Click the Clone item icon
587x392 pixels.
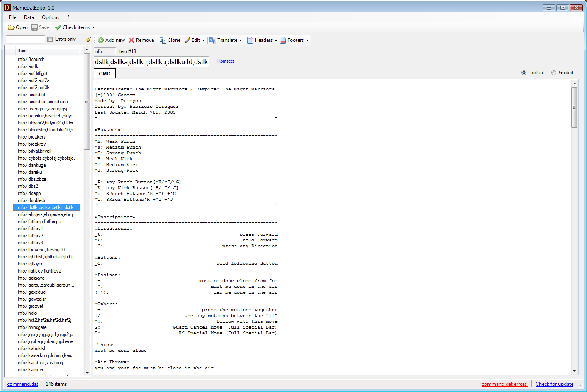(163, 41)
